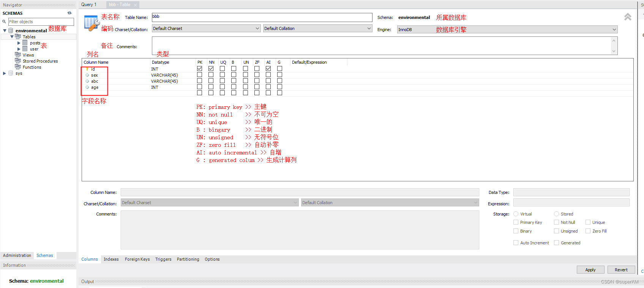The width and height of the screenshot is (644, 288).
Task: Click the Apply button
Action: click(x=590, y=270)
